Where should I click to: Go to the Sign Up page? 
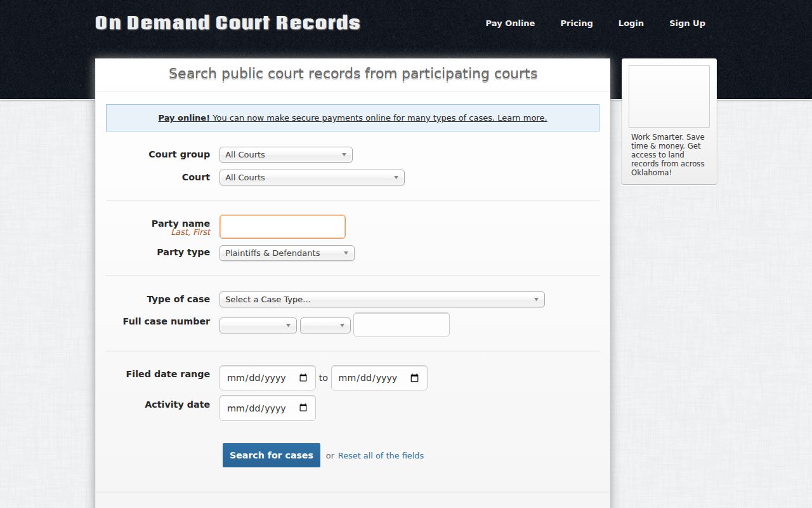(x=687, y=23)
